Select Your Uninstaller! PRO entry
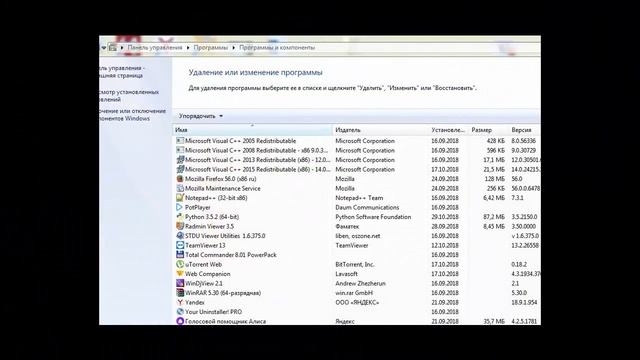This screenshot has height=360, width=640. 213,312
